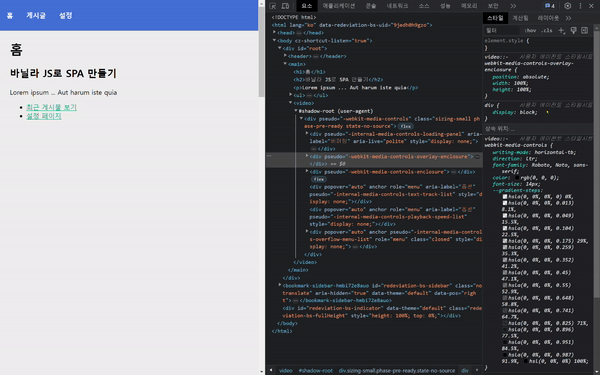Expand the head element node
The image size is (600, 375).
click(274, 33)
